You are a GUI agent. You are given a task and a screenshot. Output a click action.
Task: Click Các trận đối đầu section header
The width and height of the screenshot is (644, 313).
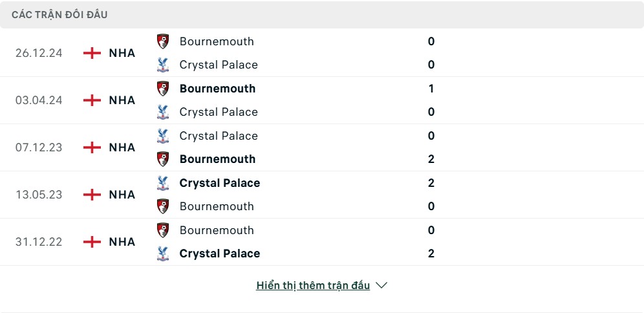point(59,15)
